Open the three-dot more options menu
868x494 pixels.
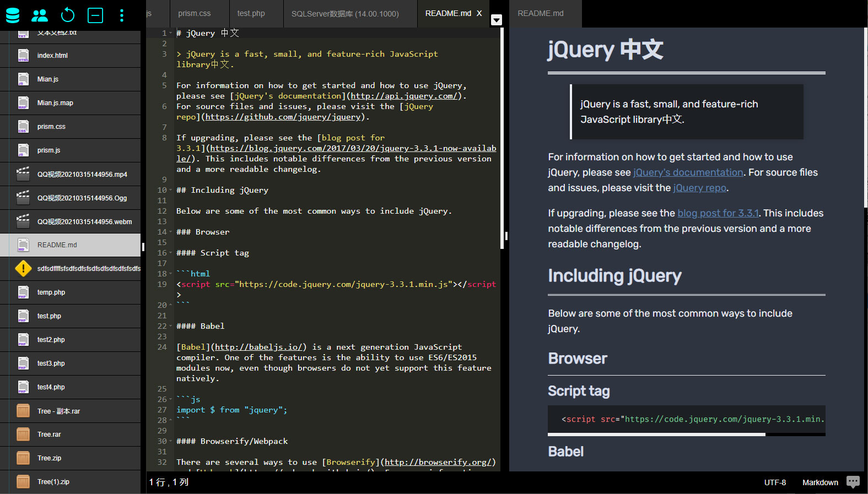pos(122,15)
